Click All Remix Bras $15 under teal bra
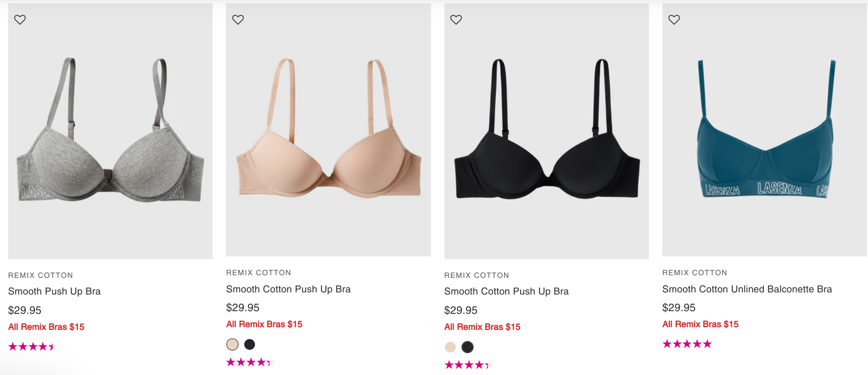868x375 pixels. click(701, 324)
